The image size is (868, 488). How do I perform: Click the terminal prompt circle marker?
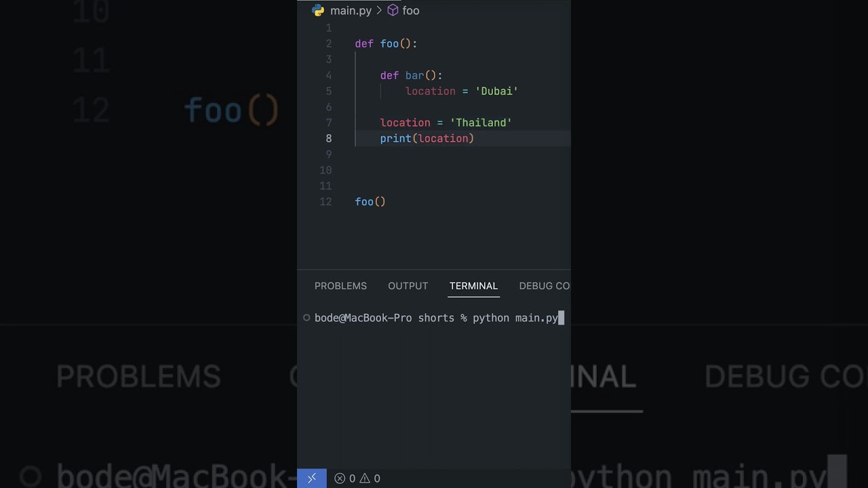[x=307, y=317]
